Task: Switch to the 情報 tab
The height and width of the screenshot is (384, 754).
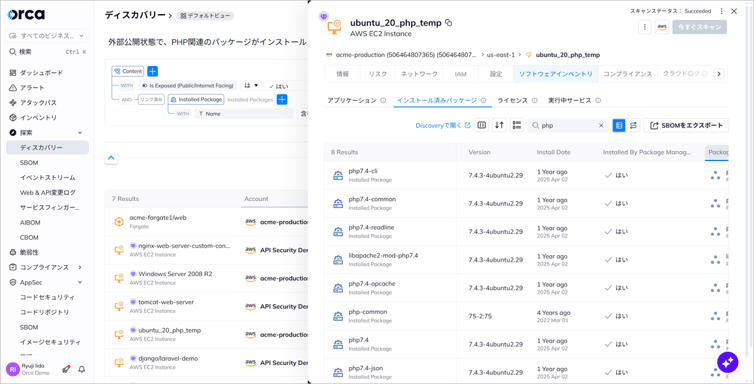Action: [x=343, y=74]
